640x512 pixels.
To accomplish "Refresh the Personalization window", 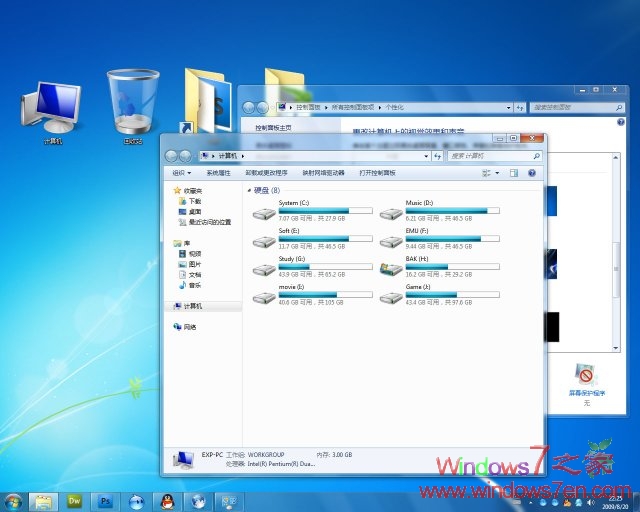I will (520, 108).
